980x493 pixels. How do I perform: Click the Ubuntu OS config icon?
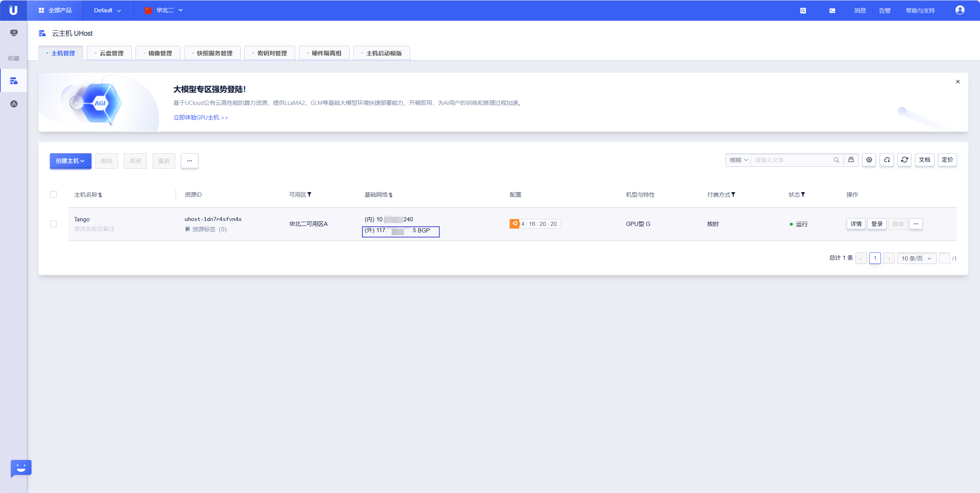[x=515, y=224]
